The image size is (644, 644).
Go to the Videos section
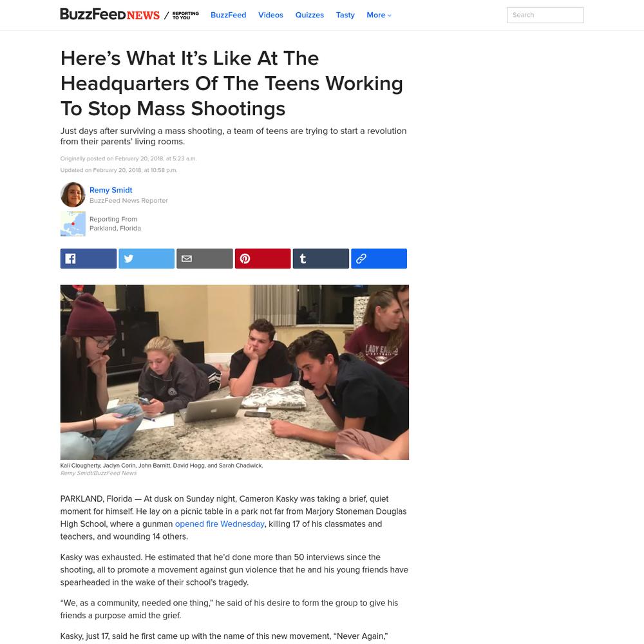point(270,15)
